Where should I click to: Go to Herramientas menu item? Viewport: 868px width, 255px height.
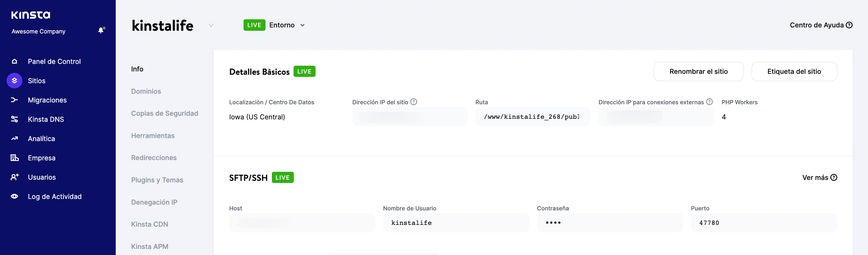pyautogui.click(x=153, y=136)
